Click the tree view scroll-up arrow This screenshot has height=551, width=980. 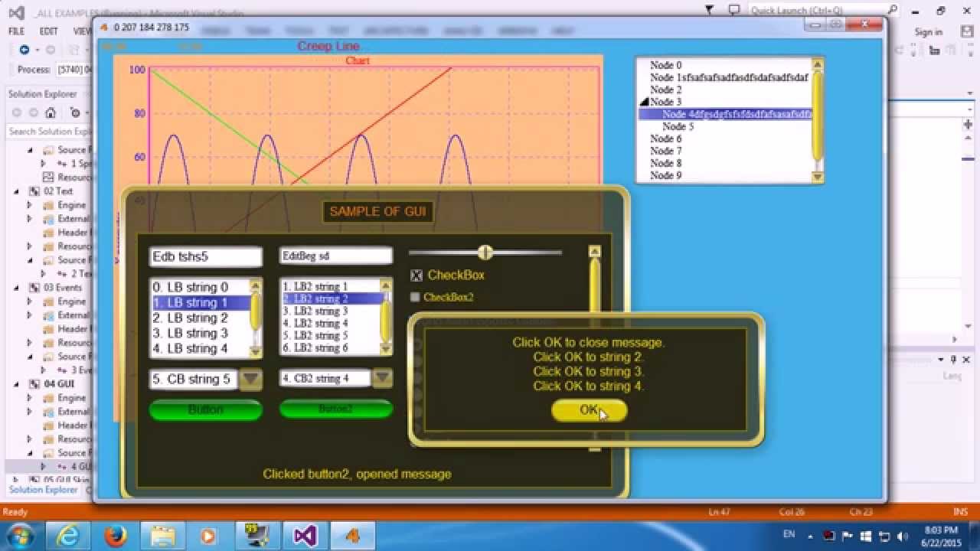coord(817,65)
